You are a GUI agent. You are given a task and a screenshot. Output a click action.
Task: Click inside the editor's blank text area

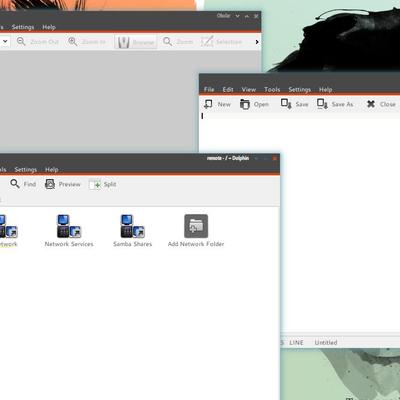340,223
